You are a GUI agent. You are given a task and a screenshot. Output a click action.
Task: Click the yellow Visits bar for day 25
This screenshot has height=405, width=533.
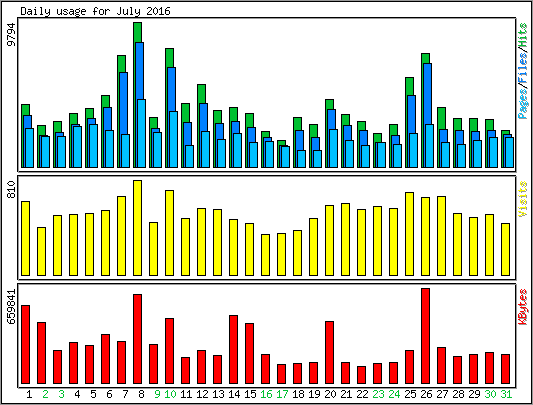pyautogui.click(x=409, y=234)
